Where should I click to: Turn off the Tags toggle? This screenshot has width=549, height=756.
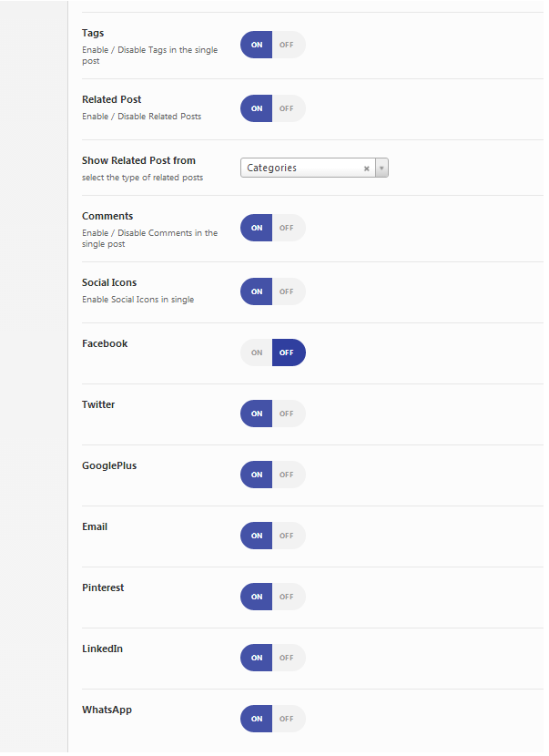point(287,45)
